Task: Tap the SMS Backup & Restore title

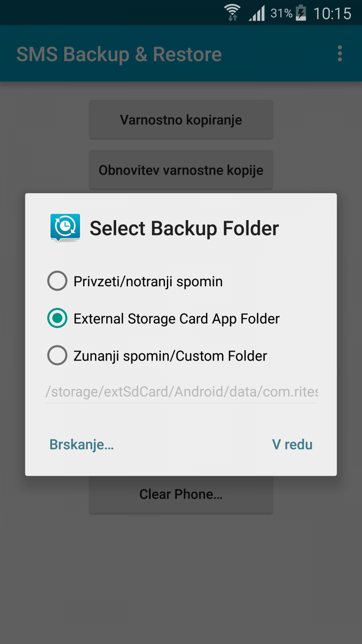Action: (119, 54)
